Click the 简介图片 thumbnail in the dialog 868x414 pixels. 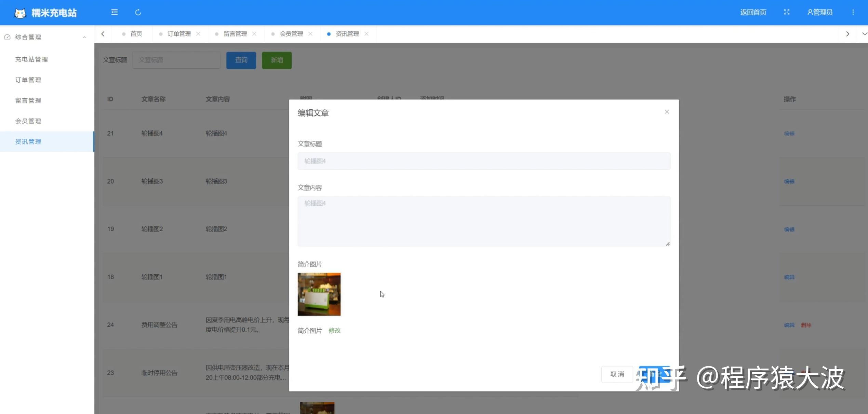point(319,294)
